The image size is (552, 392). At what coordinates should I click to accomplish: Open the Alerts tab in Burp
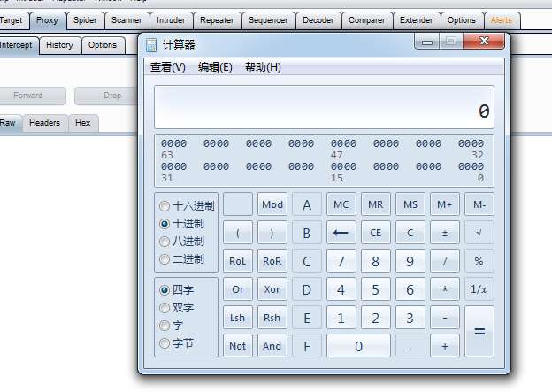(501, 20)
